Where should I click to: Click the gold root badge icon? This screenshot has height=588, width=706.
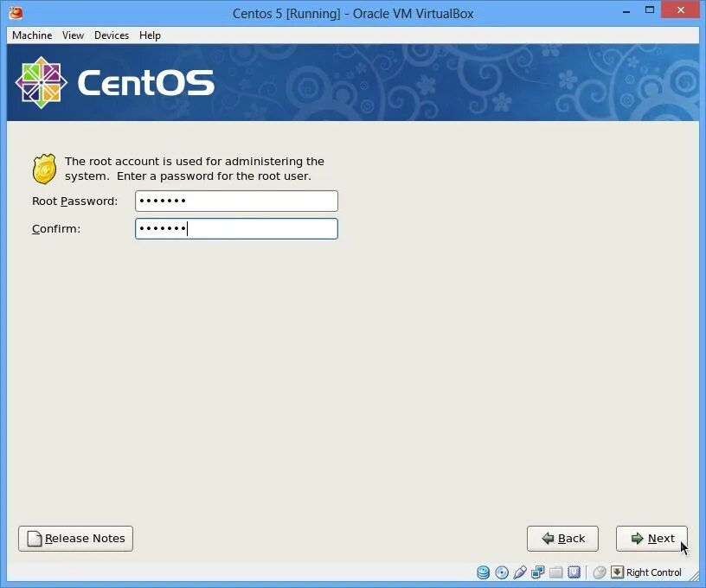tap(44, 169)
